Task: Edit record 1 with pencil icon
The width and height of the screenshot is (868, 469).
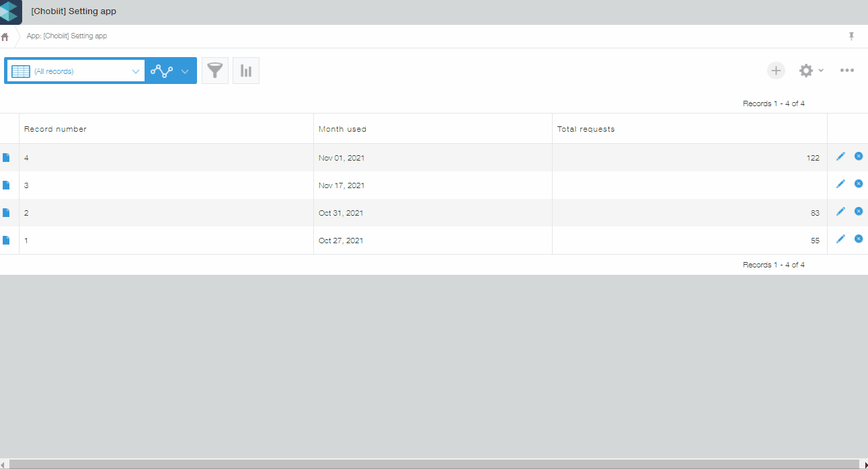Action: coord(840,239)
